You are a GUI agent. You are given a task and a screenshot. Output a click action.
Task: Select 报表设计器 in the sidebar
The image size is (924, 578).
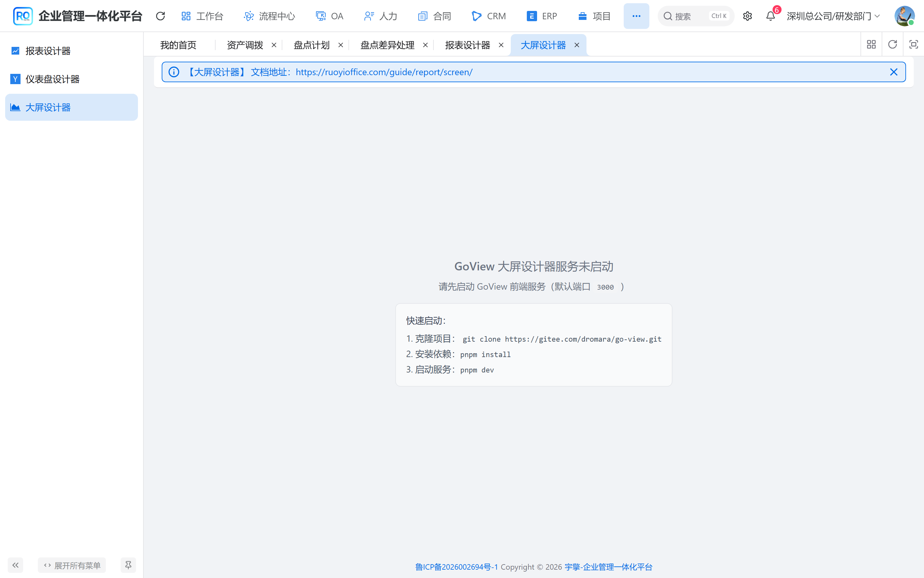pos(72,50)
